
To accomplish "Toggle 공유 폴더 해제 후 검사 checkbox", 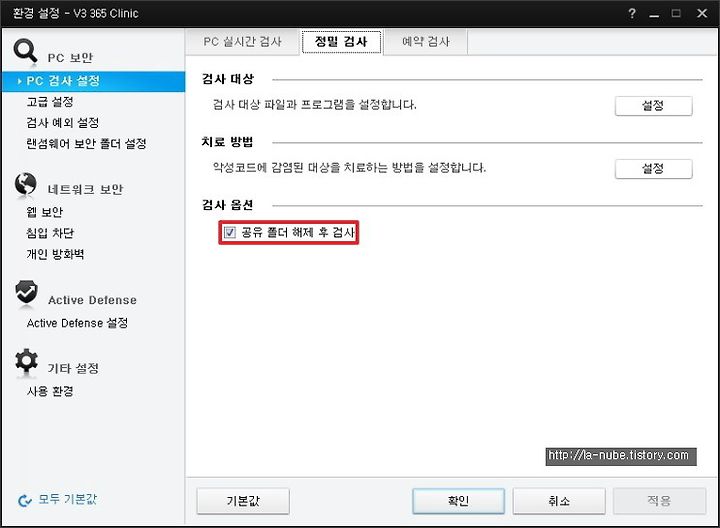I will pyautogui.click(x=230, y=232).
